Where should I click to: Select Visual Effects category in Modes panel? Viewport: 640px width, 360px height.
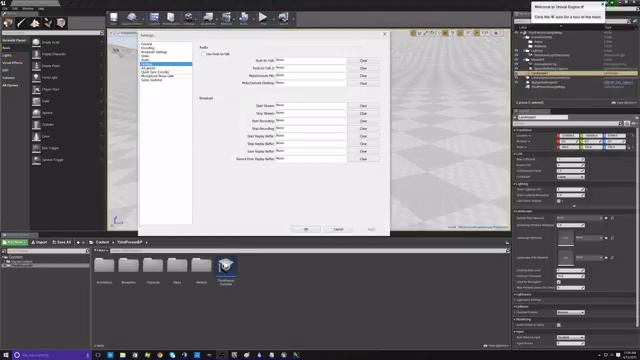pos(13,63)
